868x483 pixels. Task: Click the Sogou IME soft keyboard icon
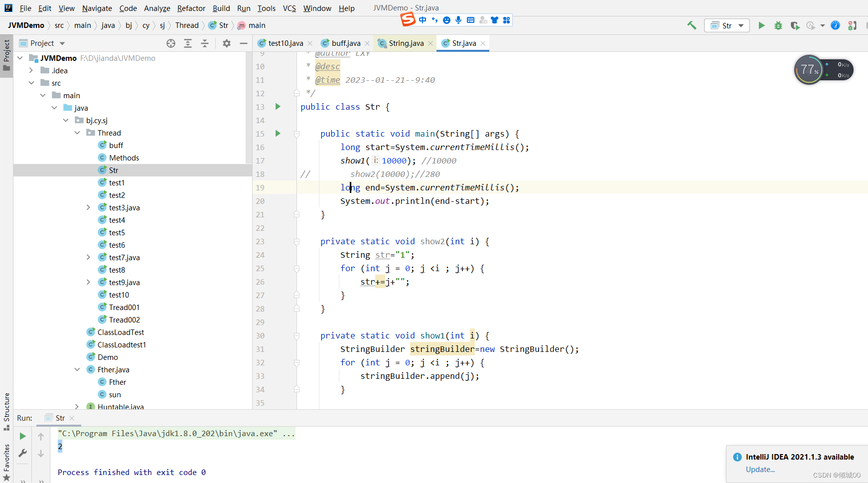(x=470, y=20)
